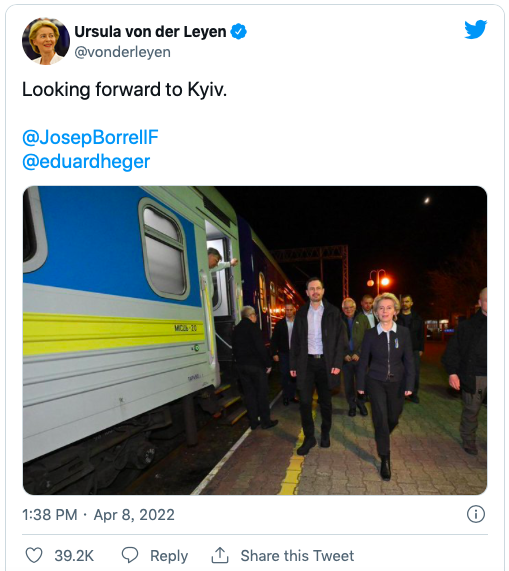The height and width of the screenshot is (571, 509).
Task: Click the yellow stripe on the train carriage
Action: [x=112, y=333]
